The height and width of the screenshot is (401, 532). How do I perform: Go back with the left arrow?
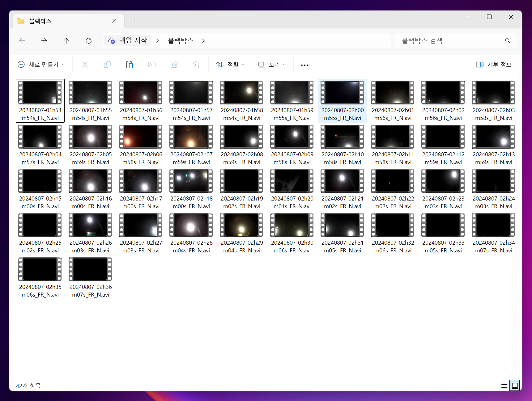pos(22,41)
